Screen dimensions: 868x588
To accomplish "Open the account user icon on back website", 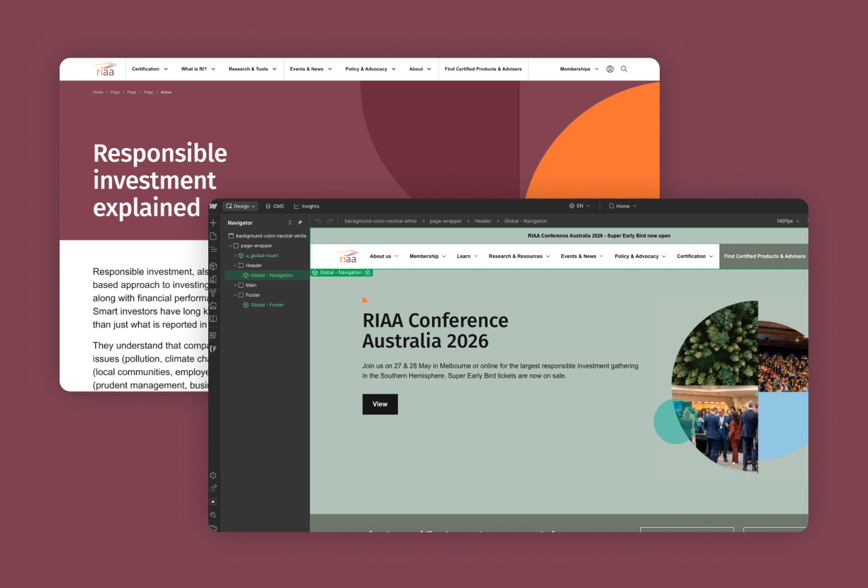I will point(610,69).
